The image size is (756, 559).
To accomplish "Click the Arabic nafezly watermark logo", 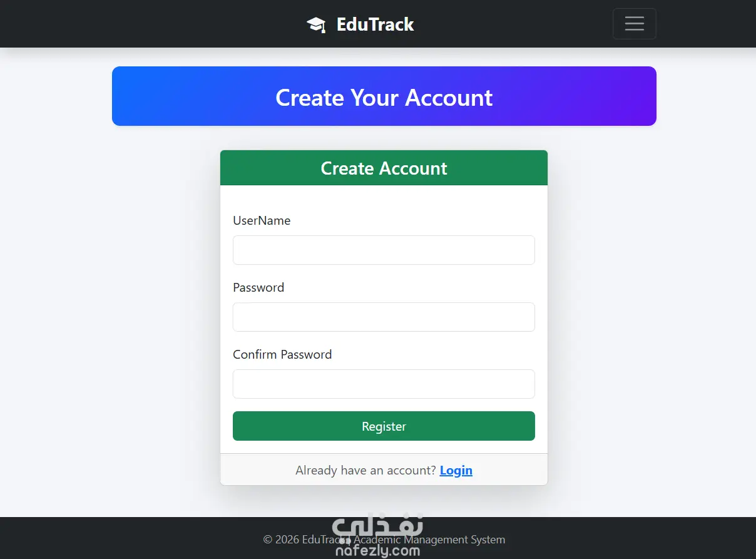I will click(x=377, y=530).
